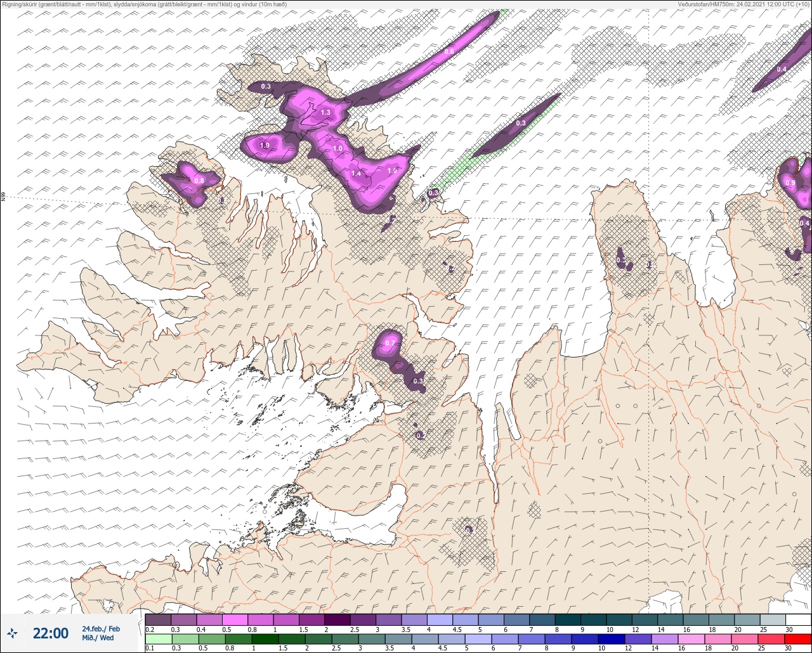
Task: Click the 22:00 forecast time
Action: coord(51,633)
